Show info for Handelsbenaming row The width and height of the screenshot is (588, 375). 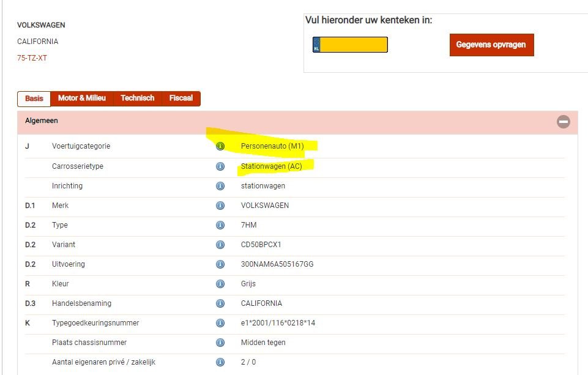coord(220,303)
